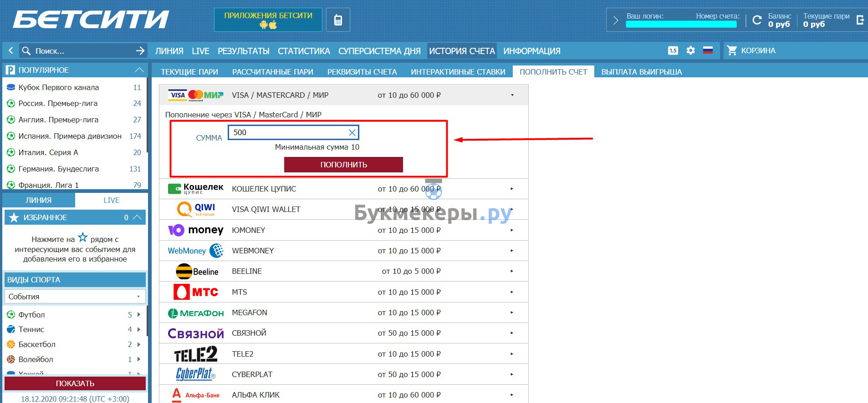This screenshot has height=403, width=868.
Task: Clear the amount field with X icon
Action: point(352,132)
